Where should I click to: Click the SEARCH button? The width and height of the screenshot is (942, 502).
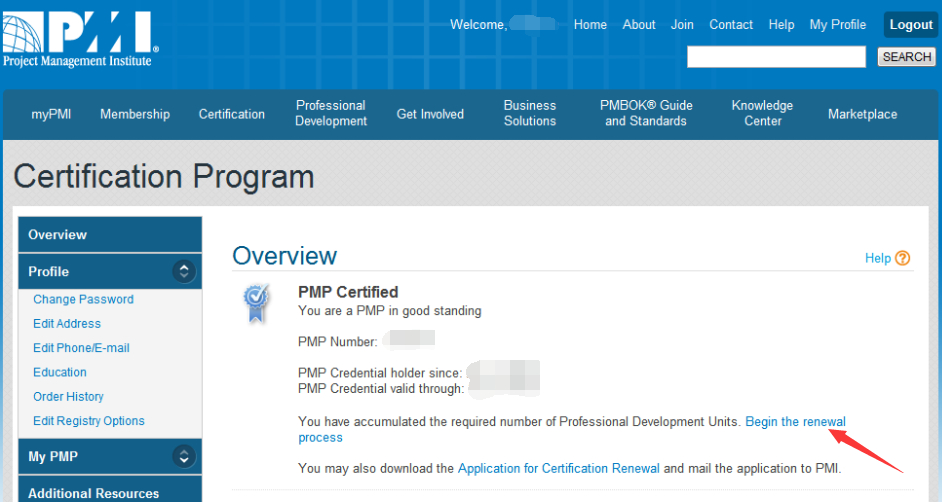click(907, 56)
